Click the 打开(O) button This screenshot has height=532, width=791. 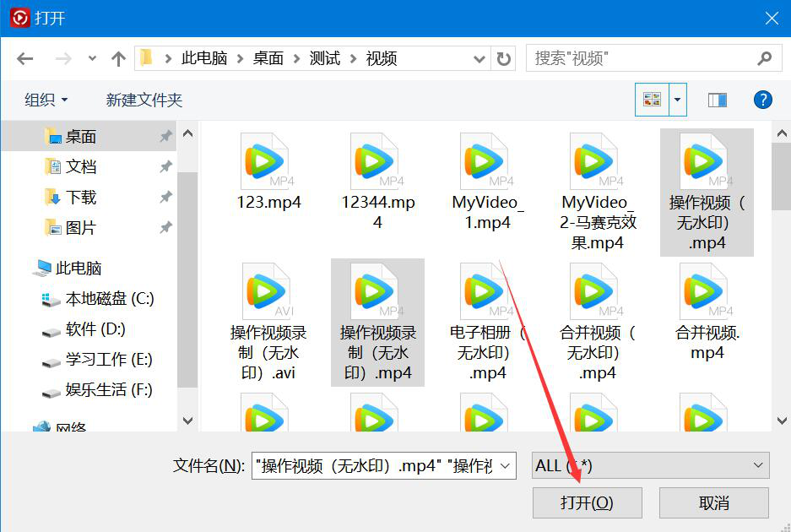click(588, 502)
